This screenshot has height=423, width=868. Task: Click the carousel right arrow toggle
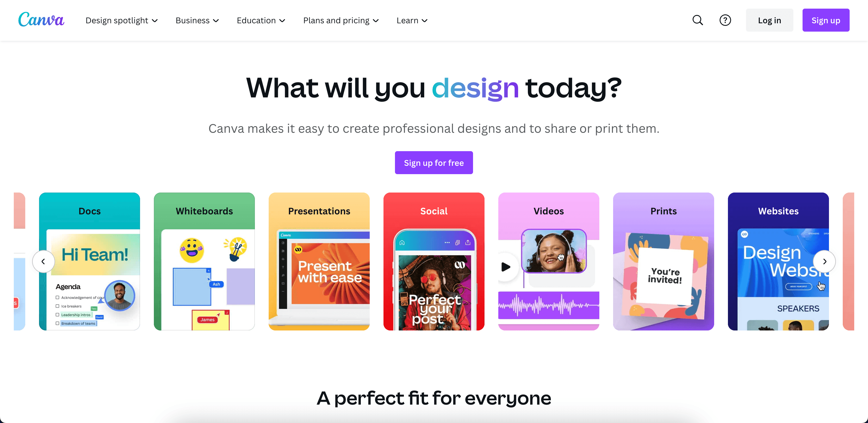[824, 261]
